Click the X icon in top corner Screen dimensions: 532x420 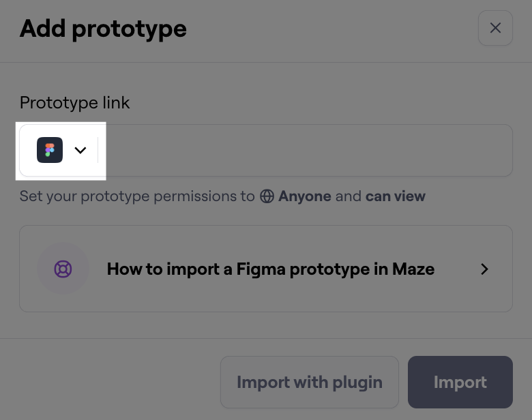pyautogui.click(x=495, y=28)
